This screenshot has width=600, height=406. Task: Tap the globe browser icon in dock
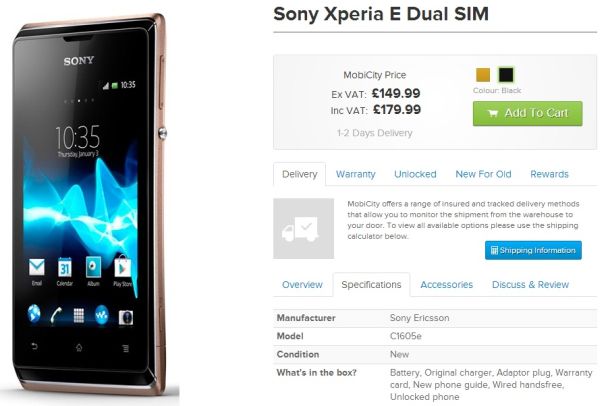(34, 314)
